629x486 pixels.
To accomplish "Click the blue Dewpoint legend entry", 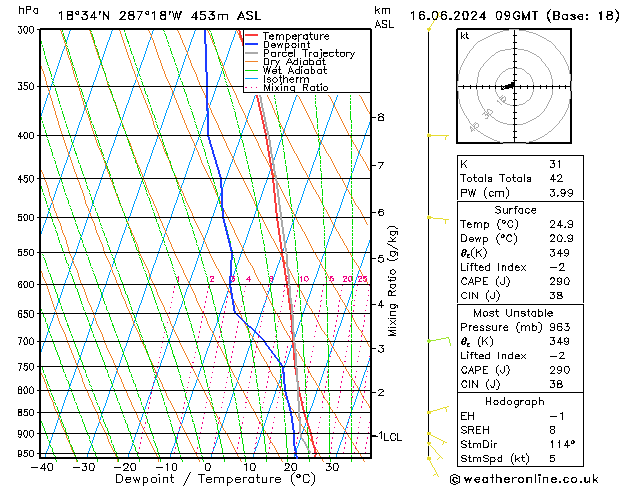I will coord(286,45).
